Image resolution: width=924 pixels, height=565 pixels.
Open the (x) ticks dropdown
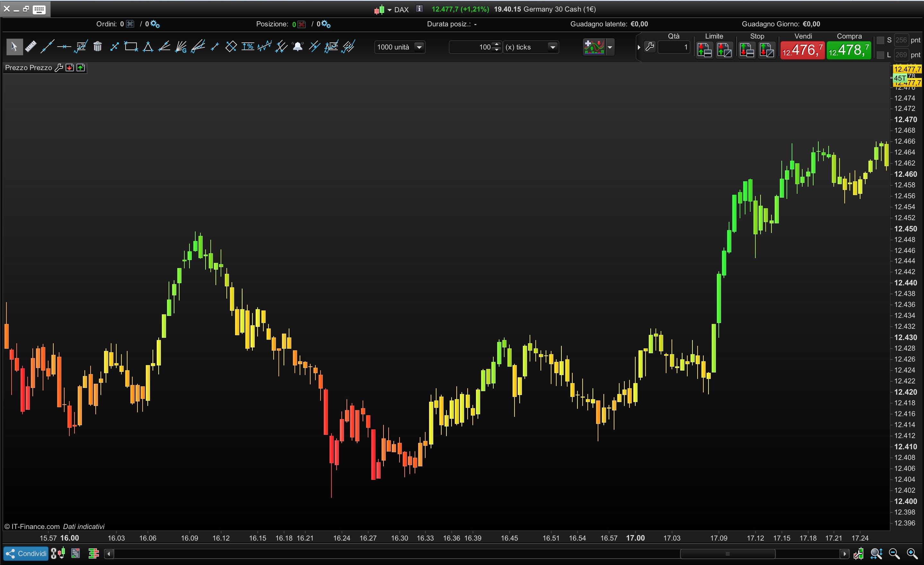click(552, 47)
